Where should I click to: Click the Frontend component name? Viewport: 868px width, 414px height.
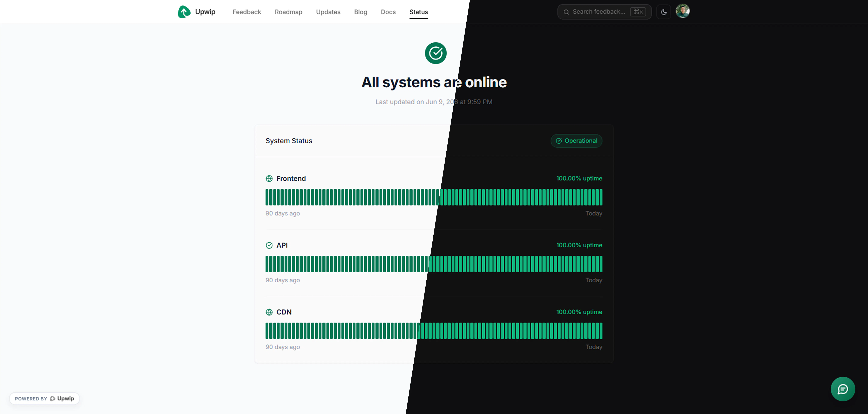click(x=291, y=178)
